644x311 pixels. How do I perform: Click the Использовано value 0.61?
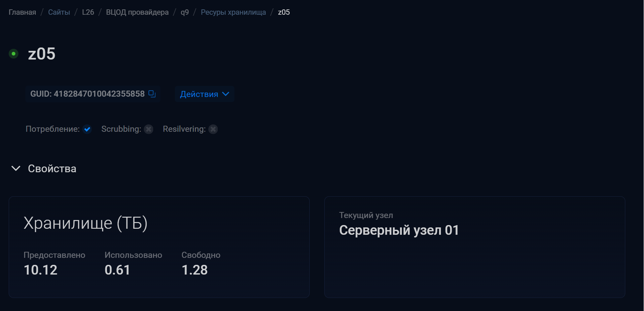click(x=117, y=270)
